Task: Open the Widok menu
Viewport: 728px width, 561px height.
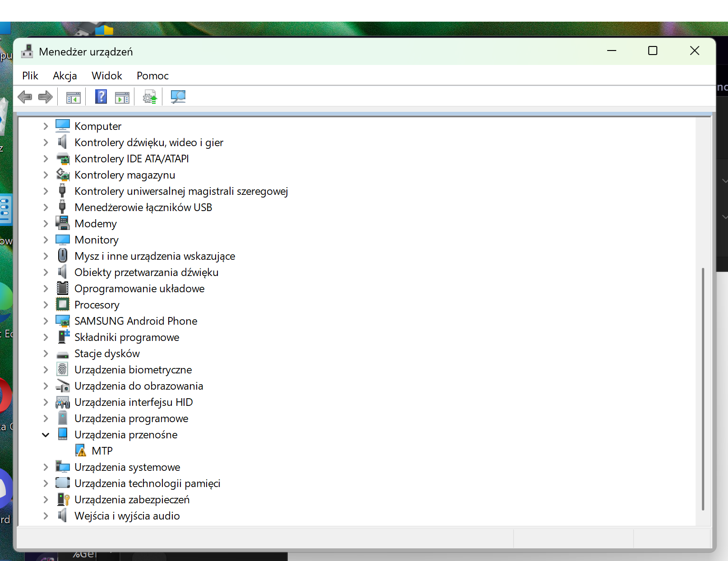Action: coord(106,75)
